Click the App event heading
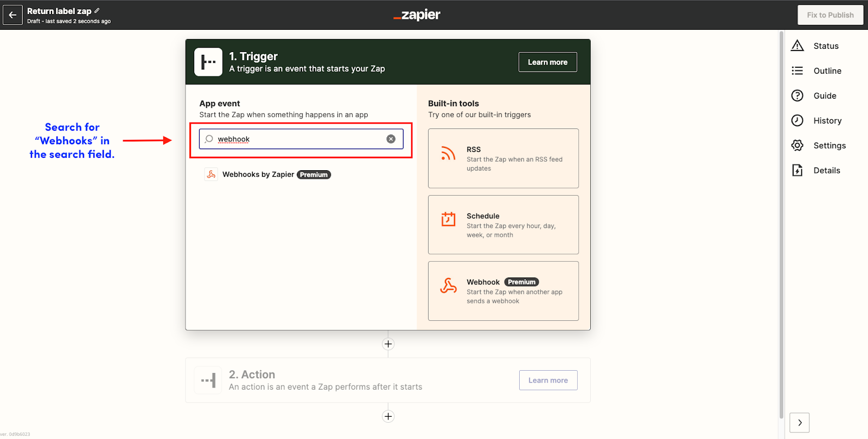 coord(220,104)
